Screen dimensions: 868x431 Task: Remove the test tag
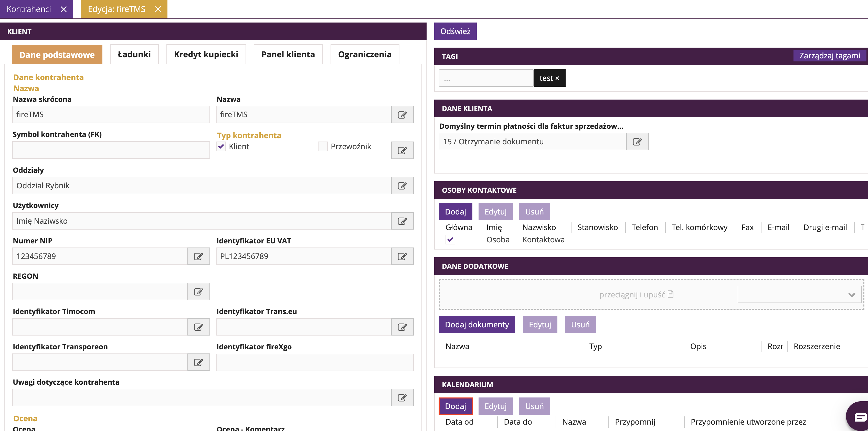[557, 79]
